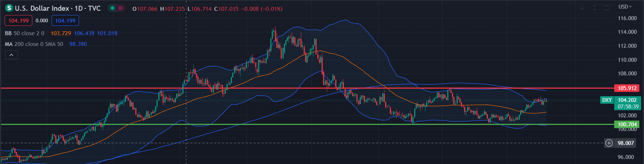Open the USD currency dropdown

625,7
